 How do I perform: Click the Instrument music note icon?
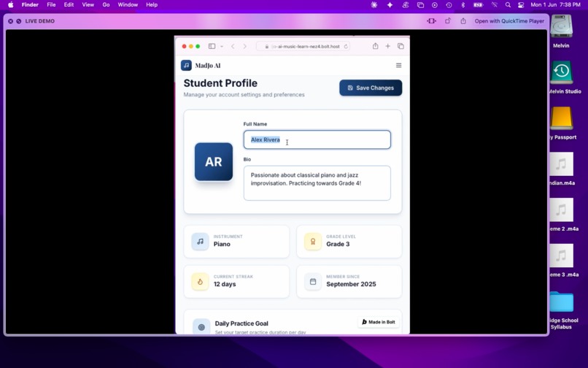coord(200,242)
